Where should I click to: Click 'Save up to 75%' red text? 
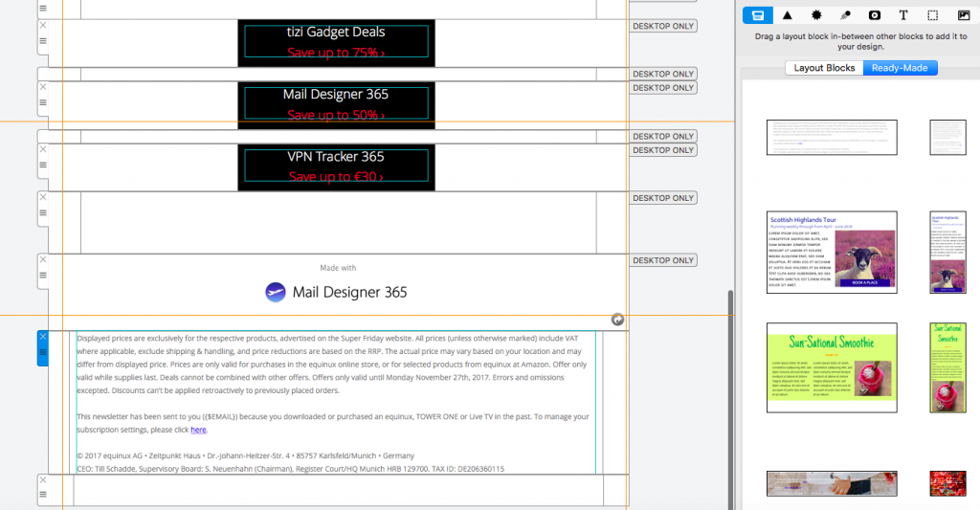coord(336,53)
